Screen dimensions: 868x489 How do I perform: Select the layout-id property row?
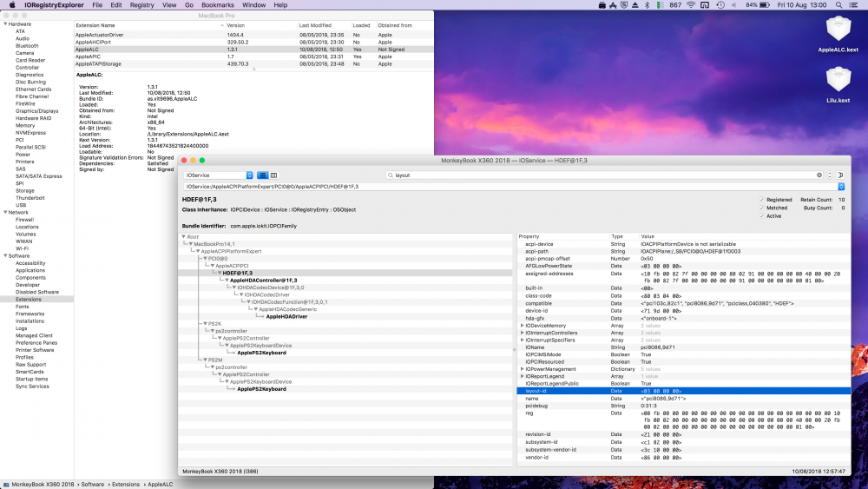pos(684,391)
